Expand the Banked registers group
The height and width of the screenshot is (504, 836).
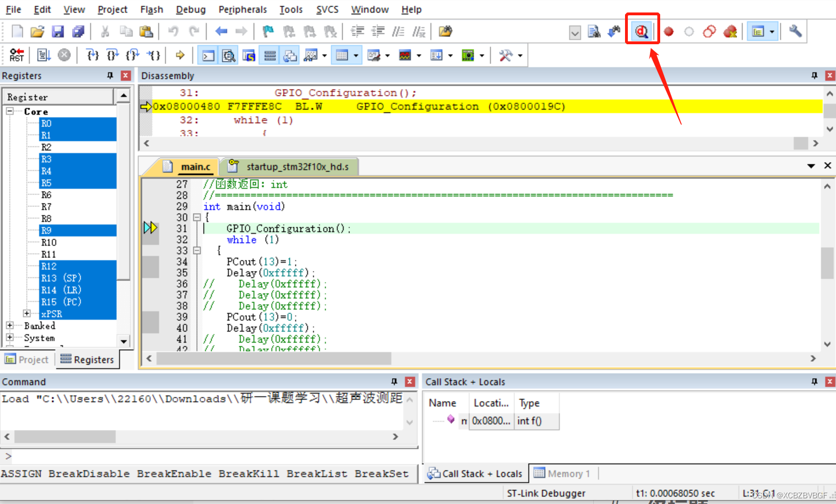(x=10, y=325)
